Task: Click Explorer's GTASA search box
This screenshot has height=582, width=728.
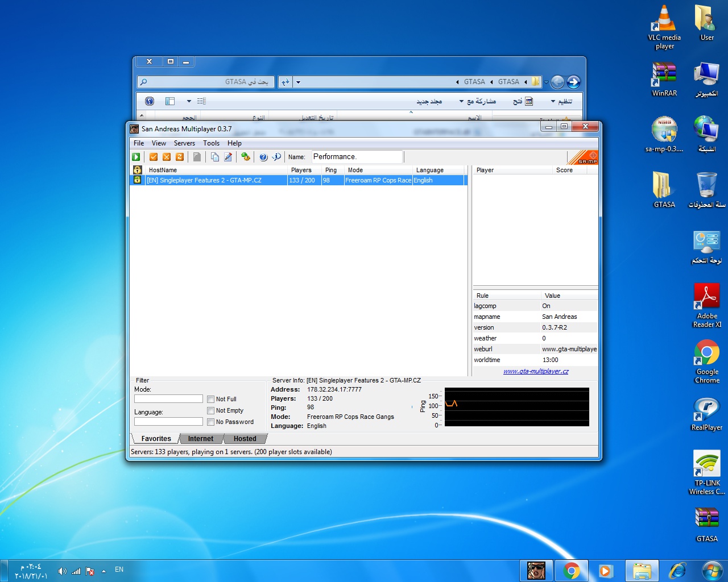Action: click(x=206, y=82)
